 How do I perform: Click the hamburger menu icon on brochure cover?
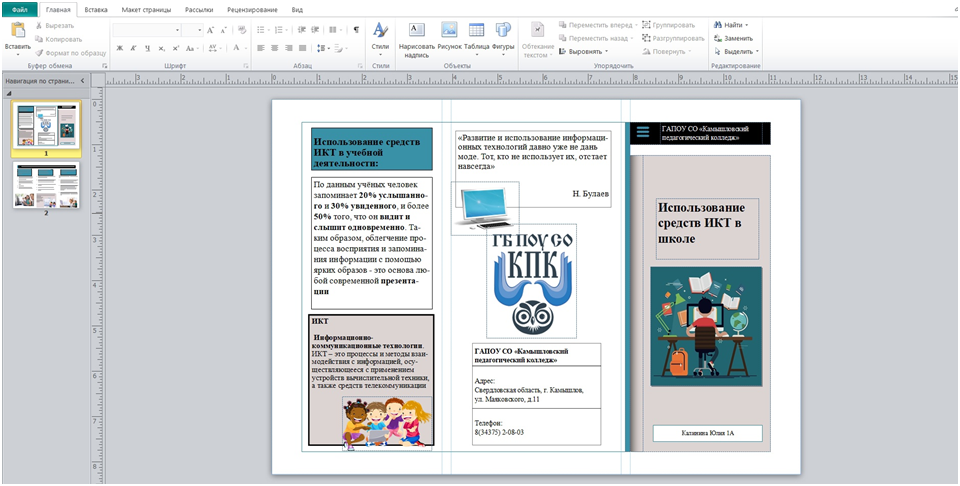642,132
